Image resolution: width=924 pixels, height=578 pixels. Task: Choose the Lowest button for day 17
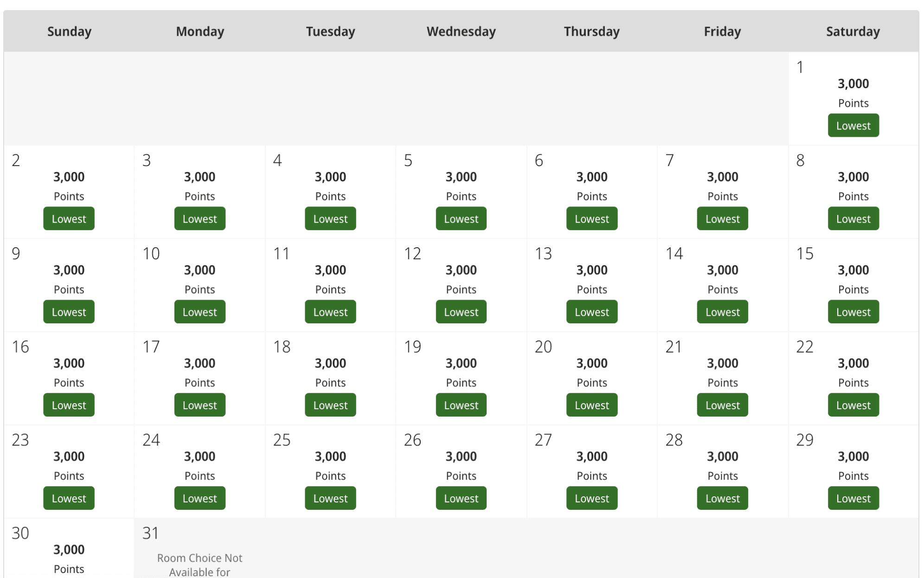[199, 405]
